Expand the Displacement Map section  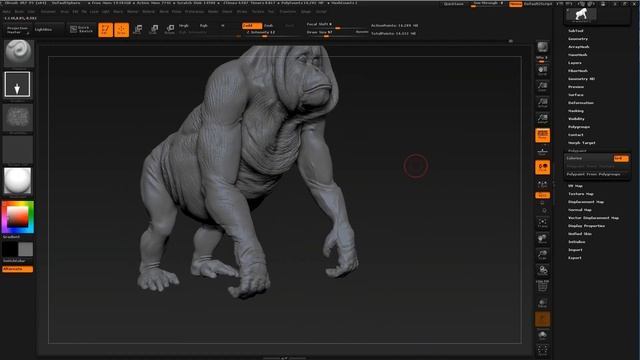click(586, 202)
